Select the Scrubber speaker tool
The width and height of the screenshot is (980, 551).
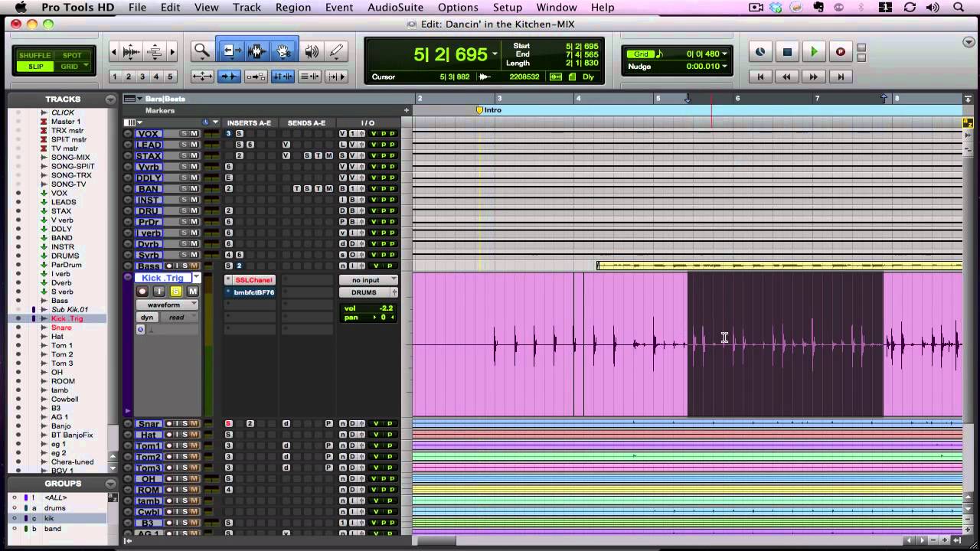(312, 51)
